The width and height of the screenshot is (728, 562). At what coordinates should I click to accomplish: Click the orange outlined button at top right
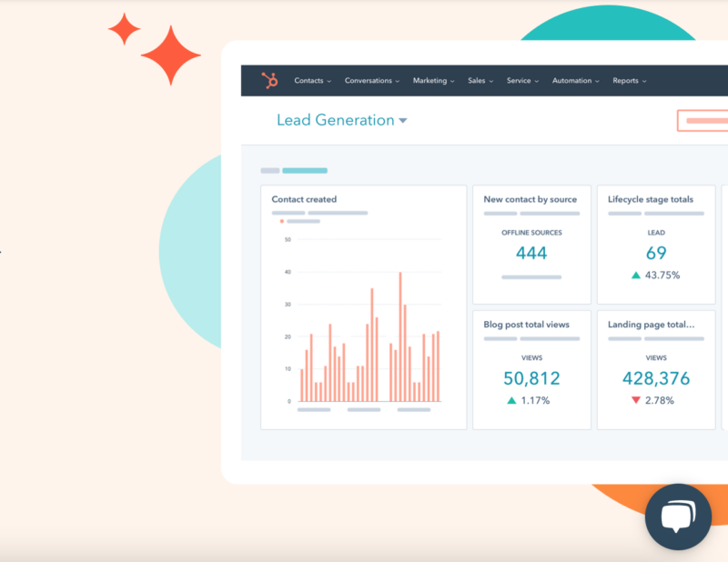703,121
